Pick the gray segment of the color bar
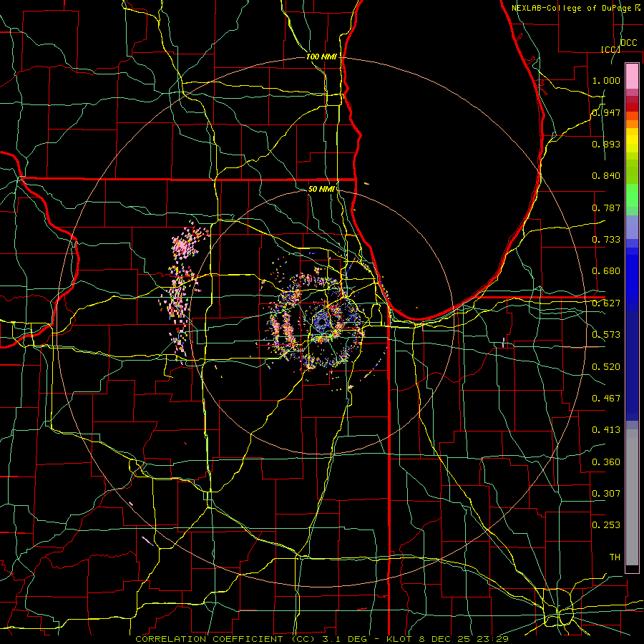 632,497
